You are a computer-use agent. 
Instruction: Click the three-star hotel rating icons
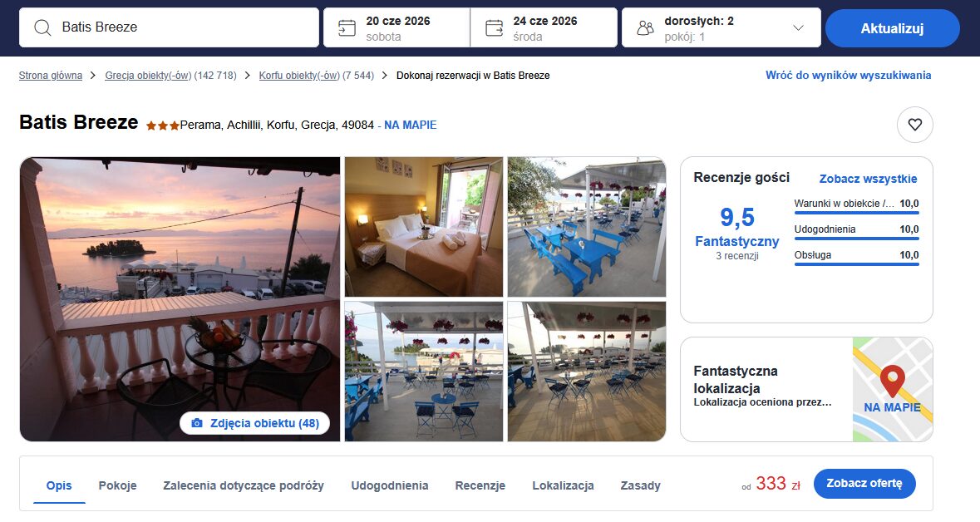[162, 126]
